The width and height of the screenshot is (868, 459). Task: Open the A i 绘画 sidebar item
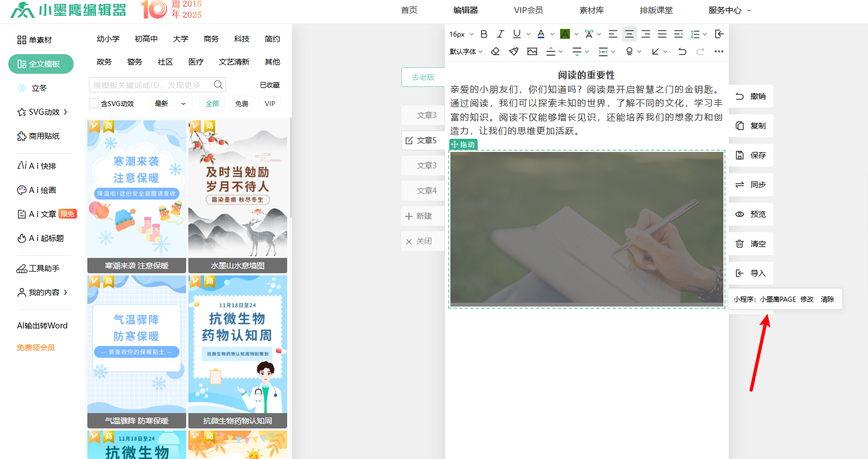click(37, 190)
